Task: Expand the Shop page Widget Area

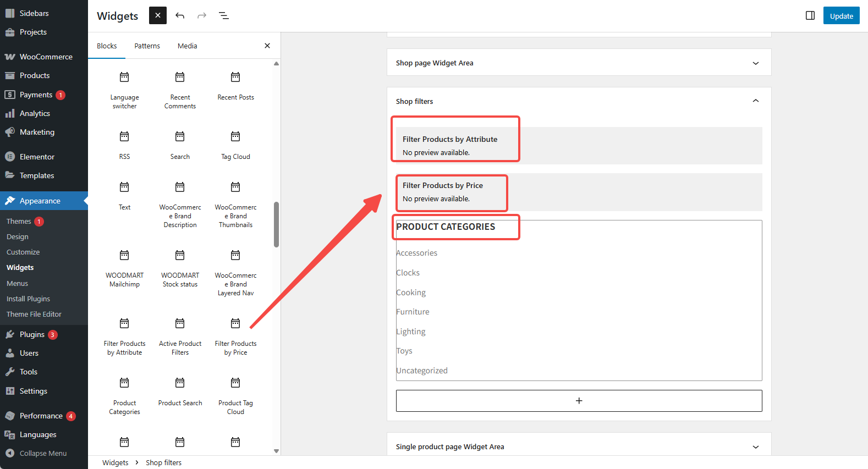Action: coord(755,63)
